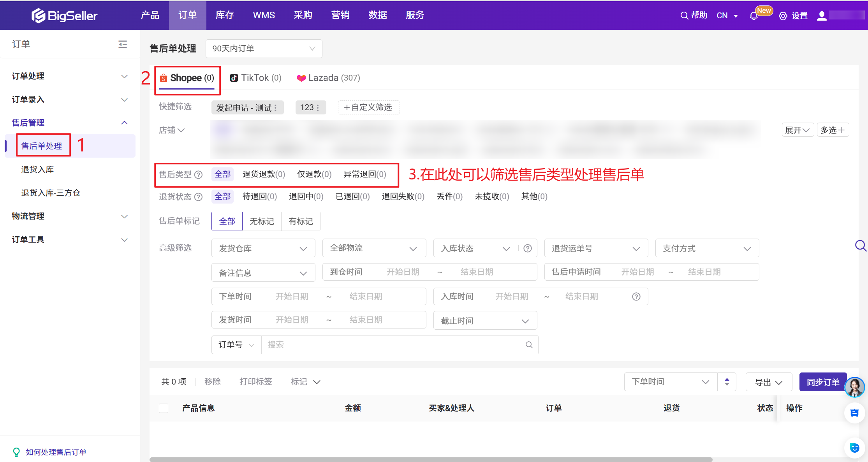Switch to the Lazada (307) tab

328,78
